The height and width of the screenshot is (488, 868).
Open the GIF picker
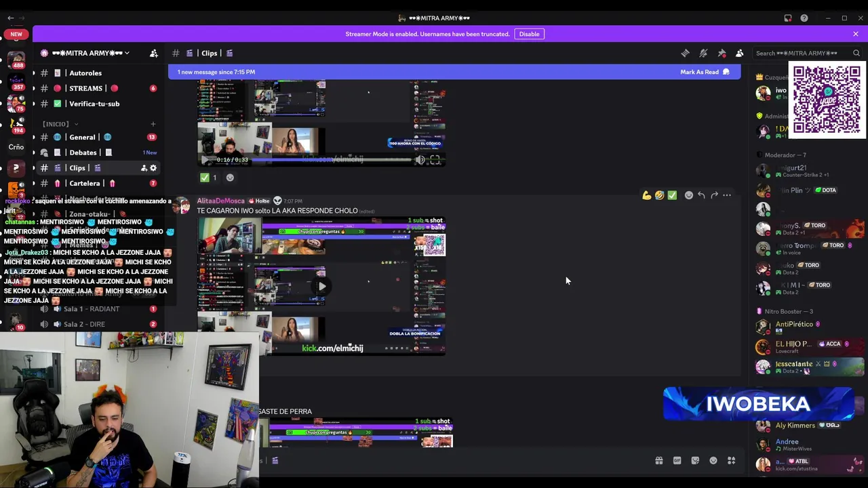pos(677,461)
